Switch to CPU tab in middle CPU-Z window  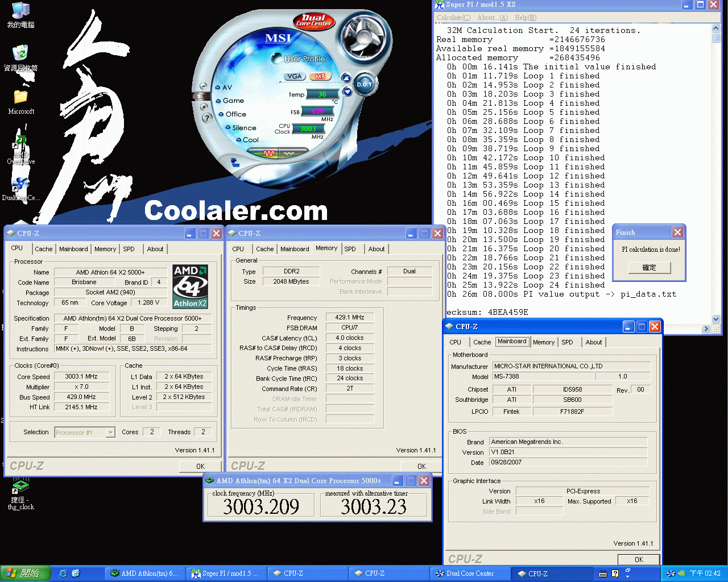(238, 249)
